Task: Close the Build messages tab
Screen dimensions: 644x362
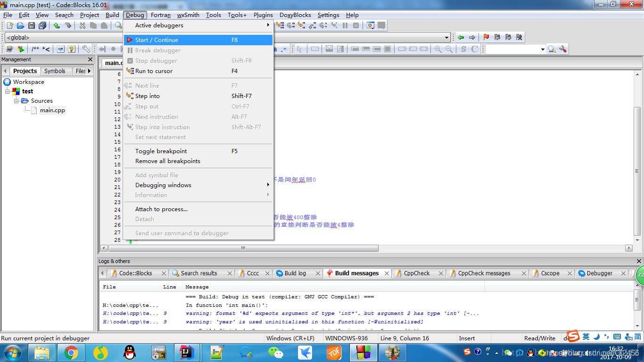Action: coord(387,273)
